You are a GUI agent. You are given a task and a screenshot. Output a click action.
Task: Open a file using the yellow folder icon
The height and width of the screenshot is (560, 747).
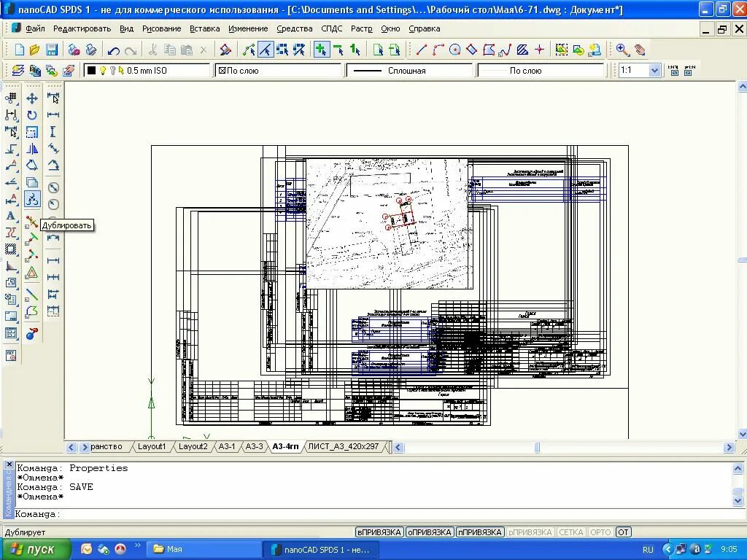pyautogui.click(x=35, y=50)
